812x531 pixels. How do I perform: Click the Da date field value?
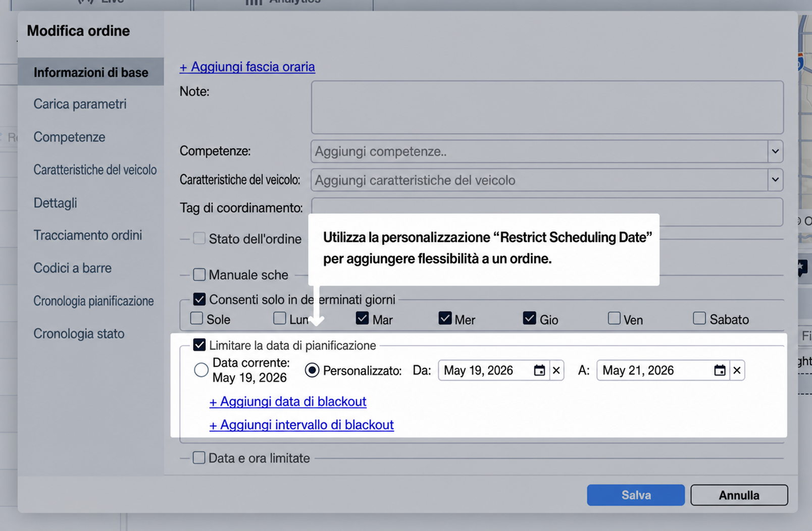pyautogui.click(x=478, y=370)
